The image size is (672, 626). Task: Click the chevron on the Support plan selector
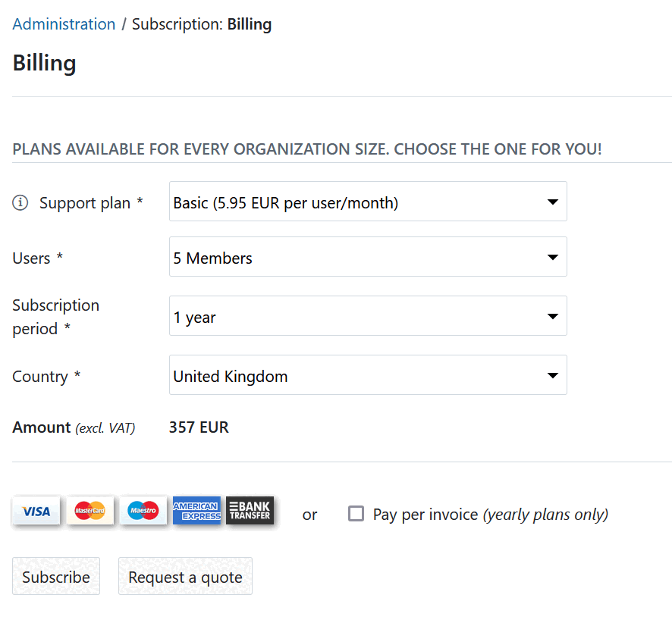553,201
